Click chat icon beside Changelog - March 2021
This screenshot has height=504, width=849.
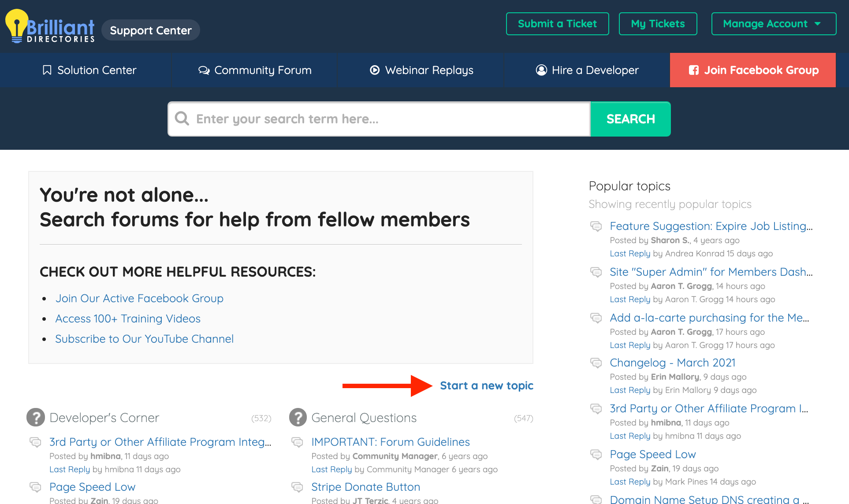[596, 363]
